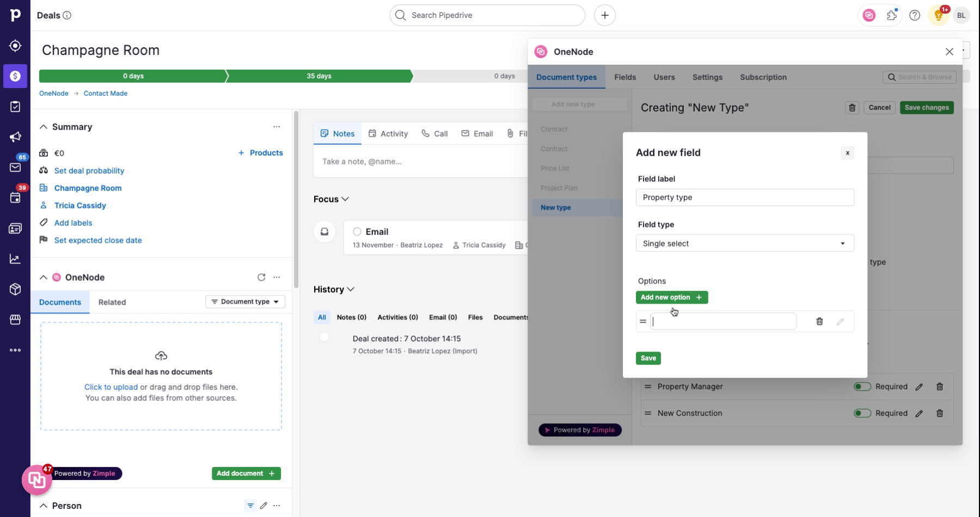
Task: Switch to the Users tab in OneNode
Action: pos(664,77)
